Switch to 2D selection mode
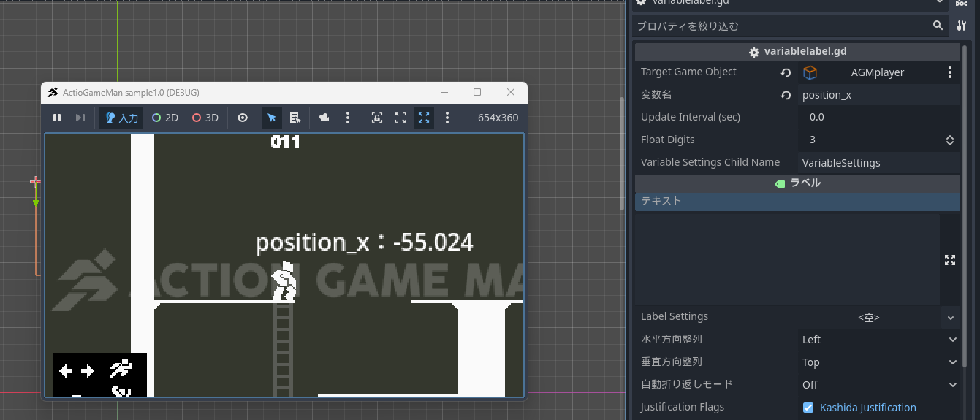Viewport: 980px width, 420px height. [x=164, y=118]
